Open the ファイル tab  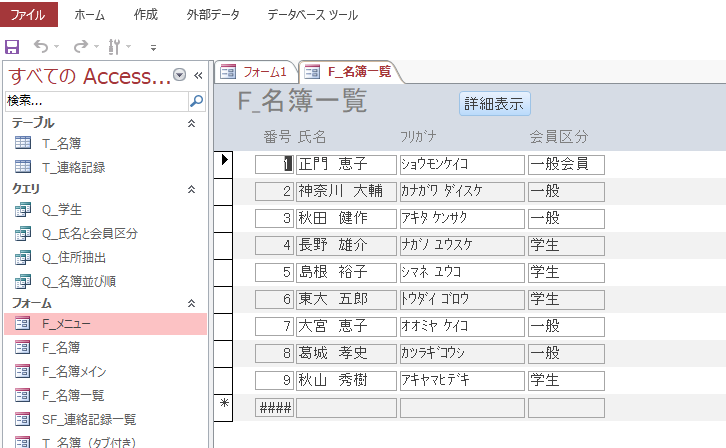pyautogui.click(x=28, y=14)
